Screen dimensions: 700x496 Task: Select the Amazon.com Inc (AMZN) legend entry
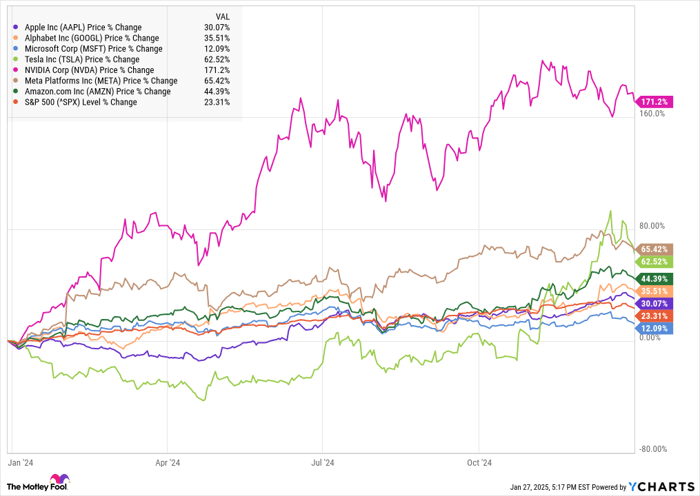coord(95,92)
